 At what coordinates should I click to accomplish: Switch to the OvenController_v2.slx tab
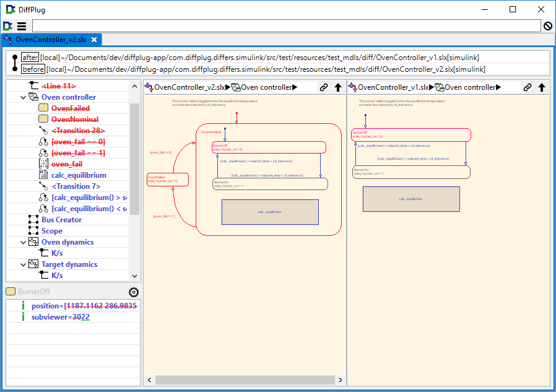tap(51, 40)
